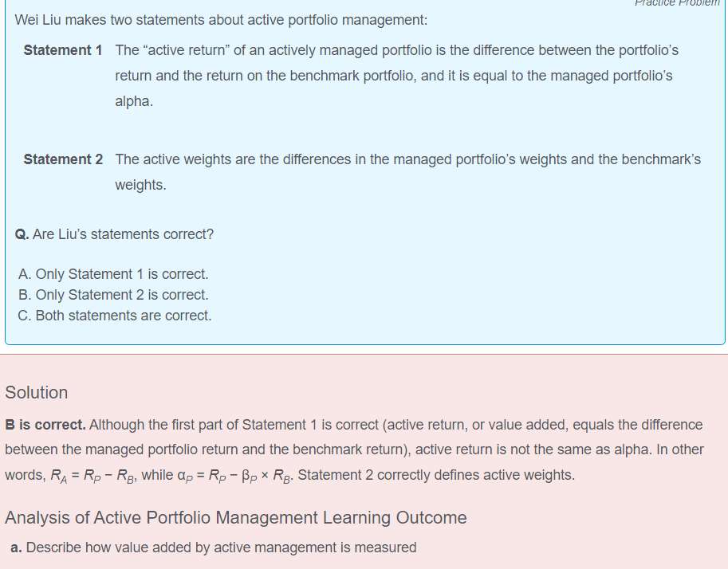Image resolution: width=728 pixels, height=569 pixels.
Task: Click the Solution heading
Action: [36, 393]
